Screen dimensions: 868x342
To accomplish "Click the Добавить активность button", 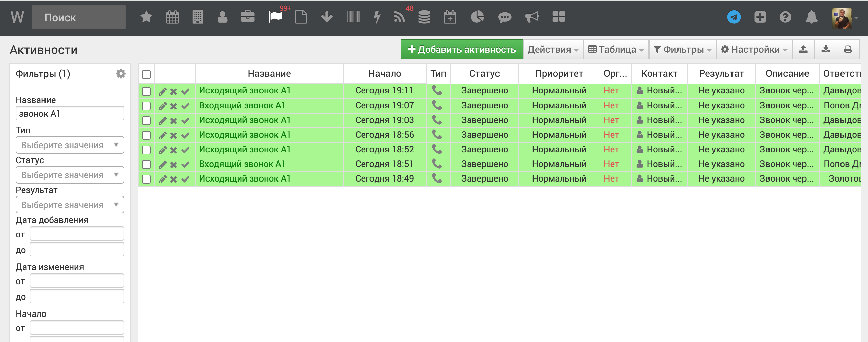I will pos(462,50).
